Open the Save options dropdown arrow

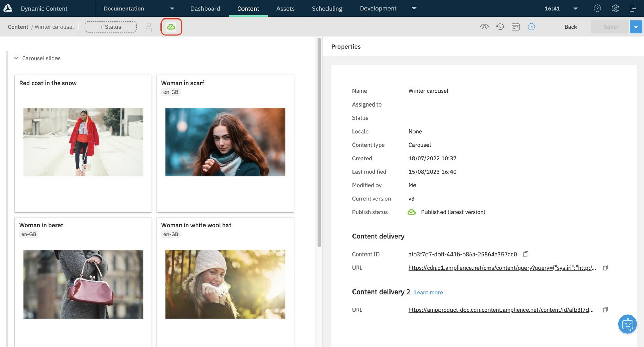point(636,27)
